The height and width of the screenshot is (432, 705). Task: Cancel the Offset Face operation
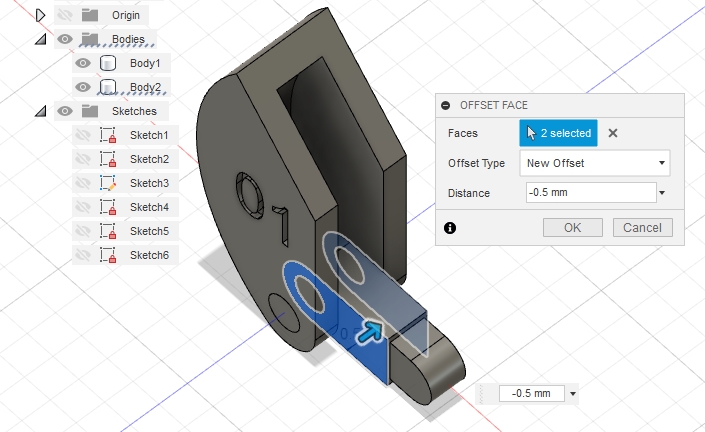pyautogui.click(x=643, y=227)
